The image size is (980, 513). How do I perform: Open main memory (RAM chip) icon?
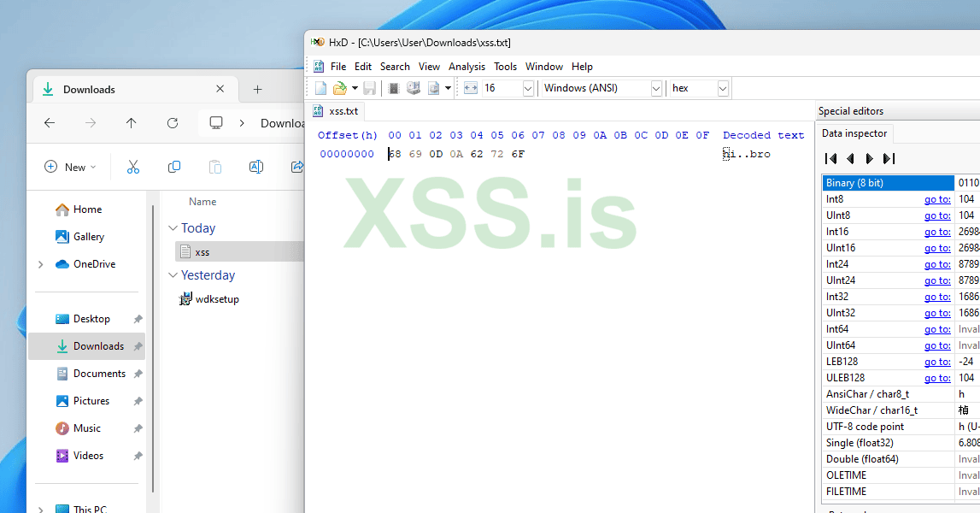[394, 88]
